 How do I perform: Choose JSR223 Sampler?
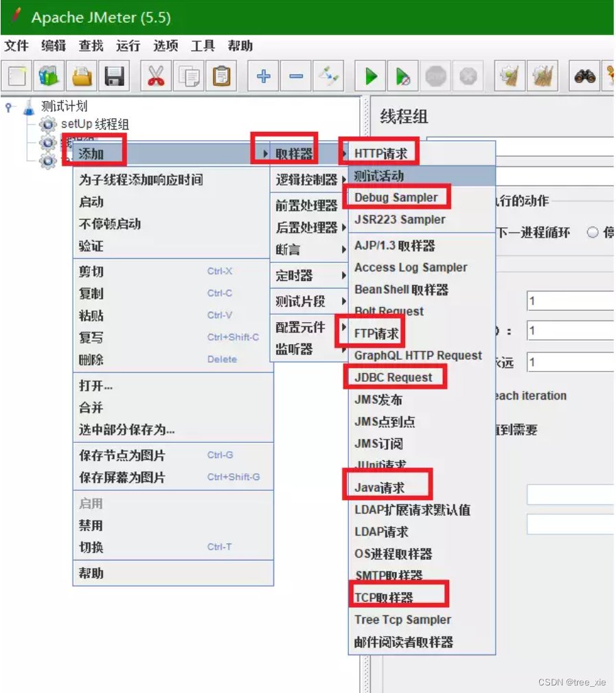422,220
